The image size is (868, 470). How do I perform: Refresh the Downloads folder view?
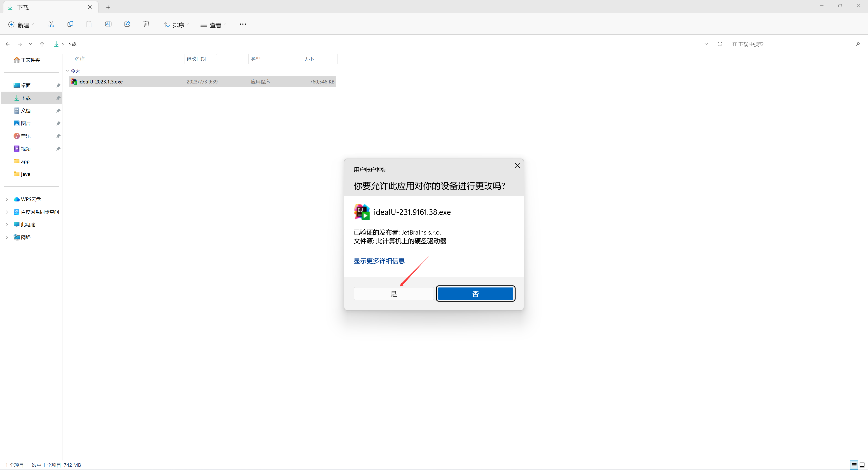tap(720, 44)
